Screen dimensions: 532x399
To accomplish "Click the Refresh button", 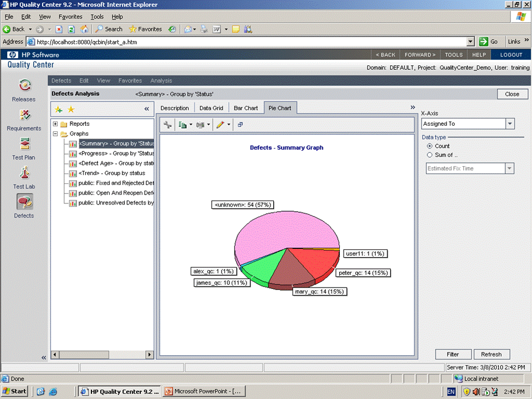I will click(x=492, y=354).
